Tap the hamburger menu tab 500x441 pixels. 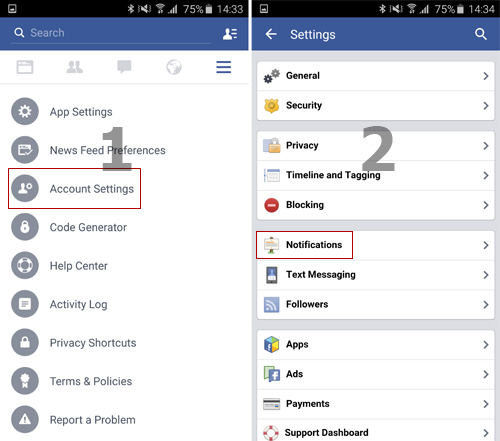[223, 67]
